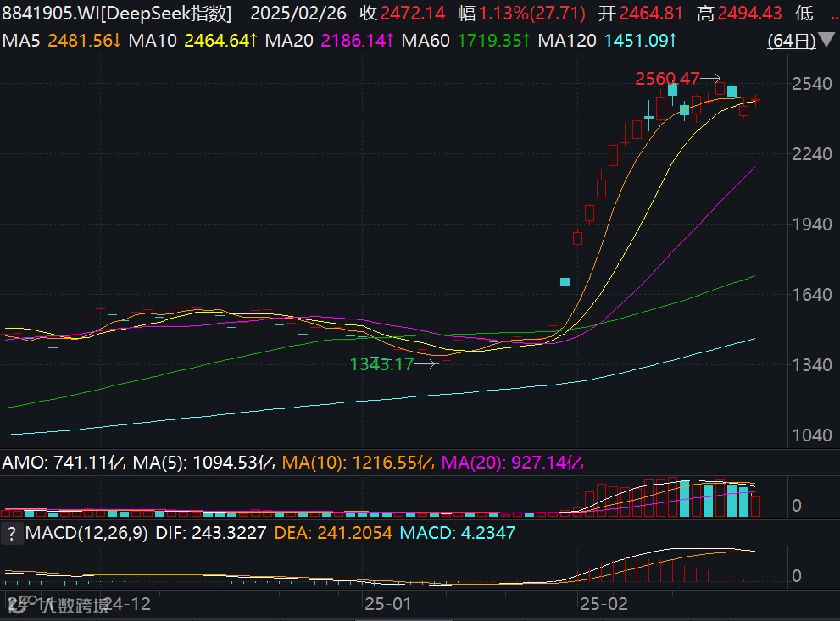The height and width of the screenshot is (621, 840).
Task: Open the (64日) period dropdown arrow
Action: point(826,40)
